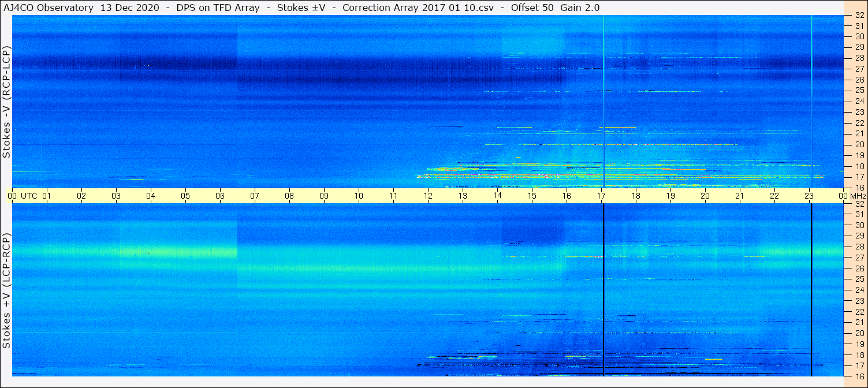Click the '19' MHz label of lower panel

point(859,344)
